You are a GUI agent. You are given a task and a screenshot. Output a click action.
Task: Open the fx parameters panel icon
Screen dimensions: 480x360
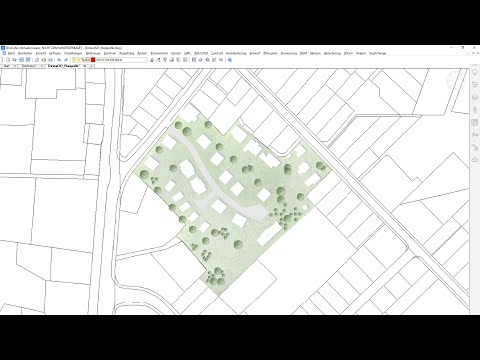[x=475, y=135]
